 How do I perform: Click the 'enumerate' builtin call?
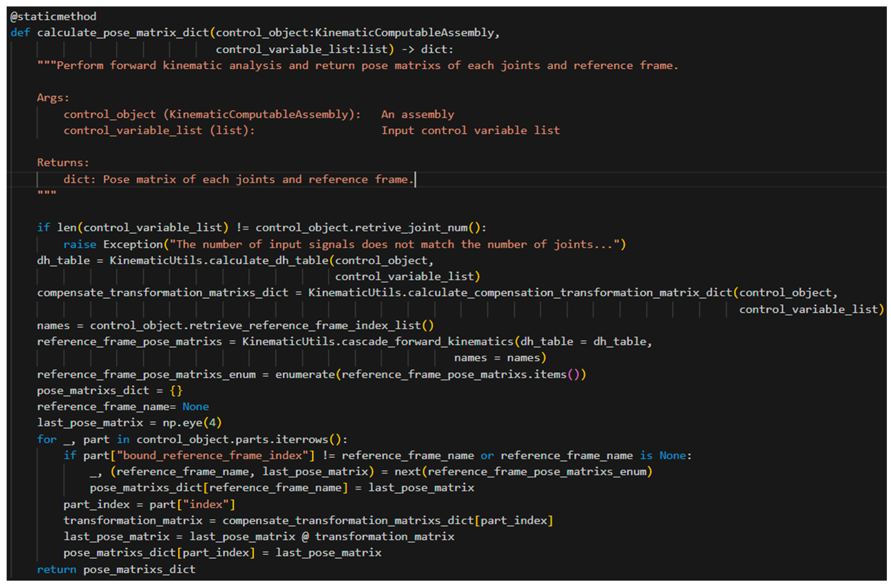305,375
